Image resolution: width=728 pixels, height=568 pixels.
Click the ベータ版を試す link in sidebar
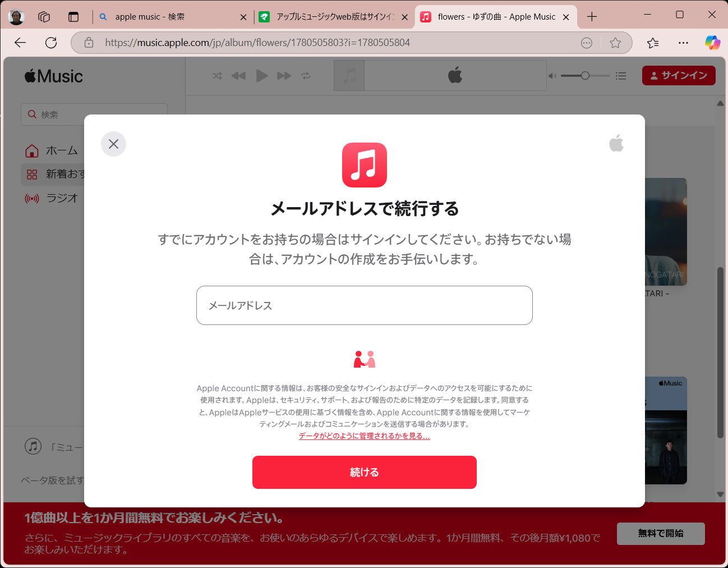point(52,480)
